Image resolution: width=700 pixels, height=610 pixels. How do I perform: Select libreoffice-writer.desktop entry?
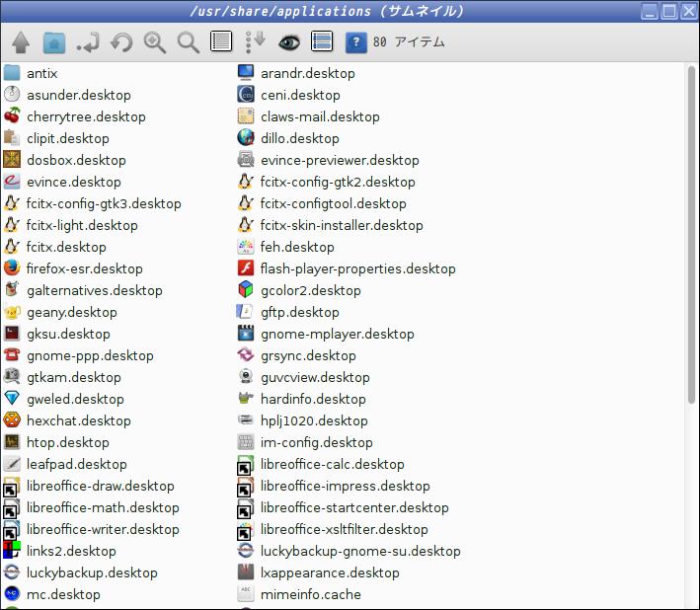tap(91, 529)
